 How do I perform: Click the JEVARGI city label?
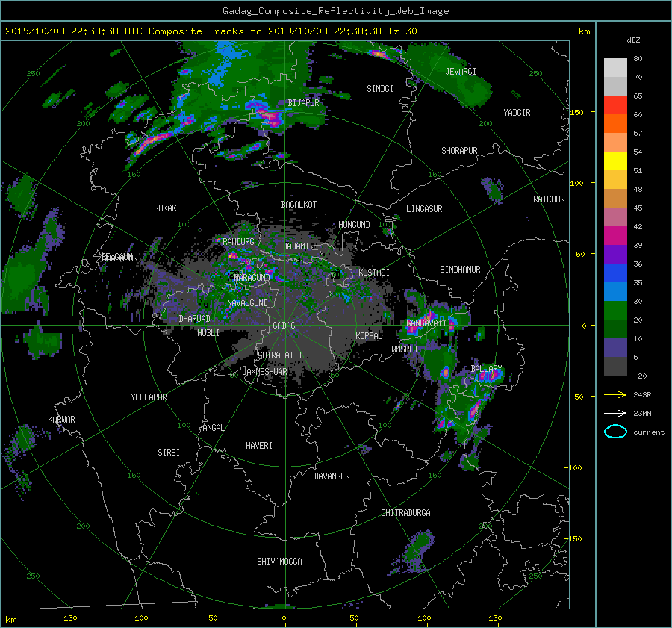coord(461,72)
